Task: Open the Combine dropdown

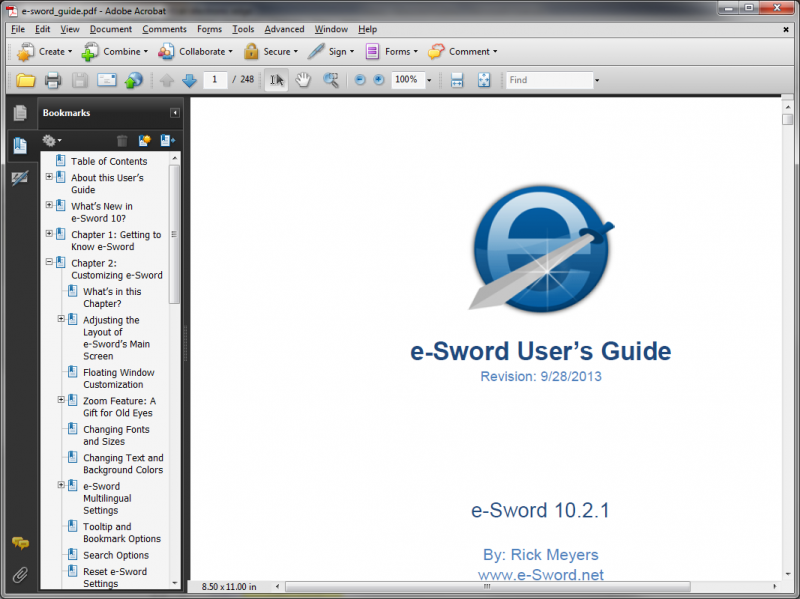Action: [x=115, y=52]
